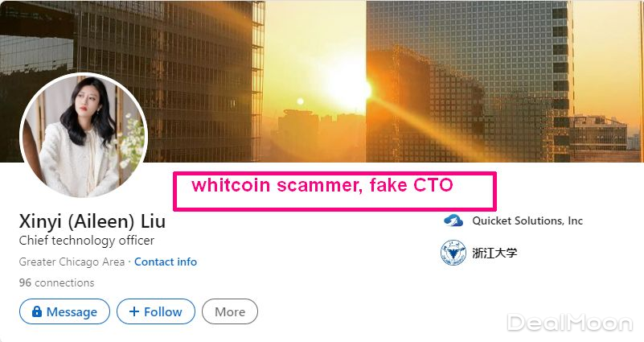Open the sunset cover banner image
Screen dimensions: 644x342
(x=322, y=81)
